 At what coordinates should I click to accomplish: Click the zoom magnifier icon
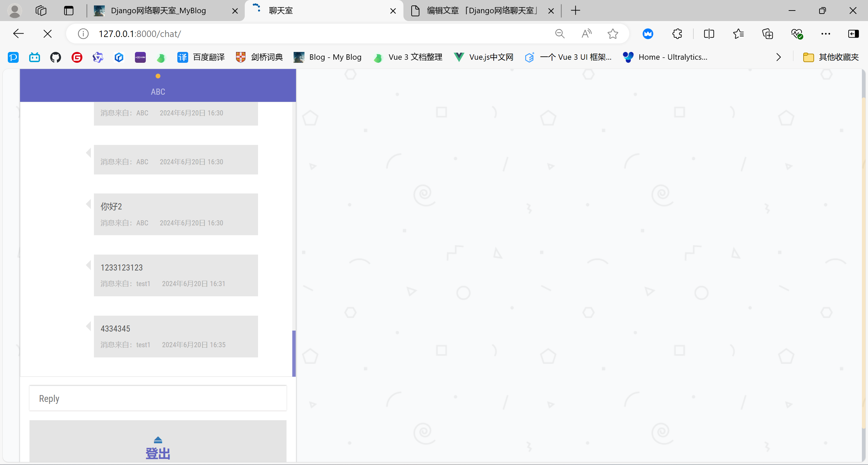(560, 34)
